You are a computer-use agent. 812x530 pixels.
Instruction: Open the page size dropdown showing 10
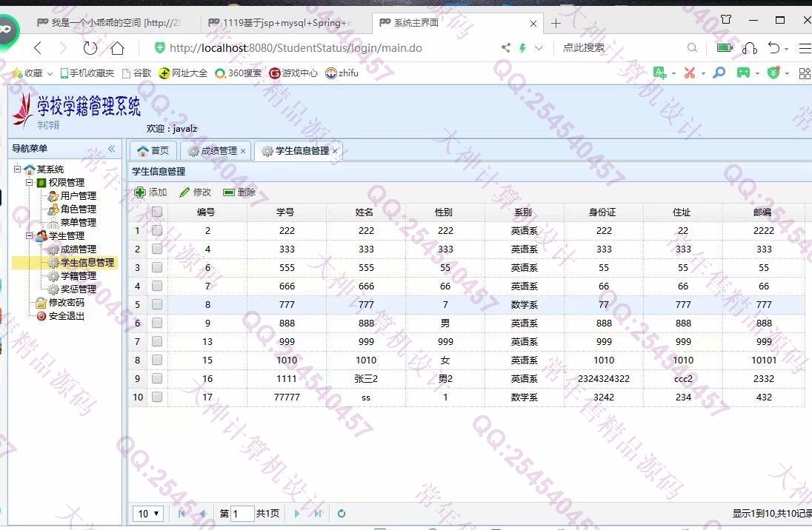148,514
